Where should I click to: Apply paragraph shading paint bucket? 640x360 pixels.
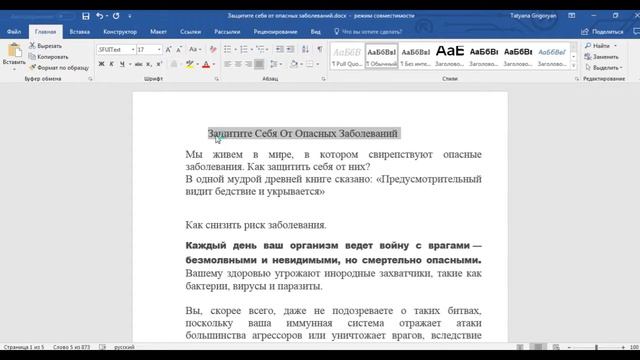293,64
